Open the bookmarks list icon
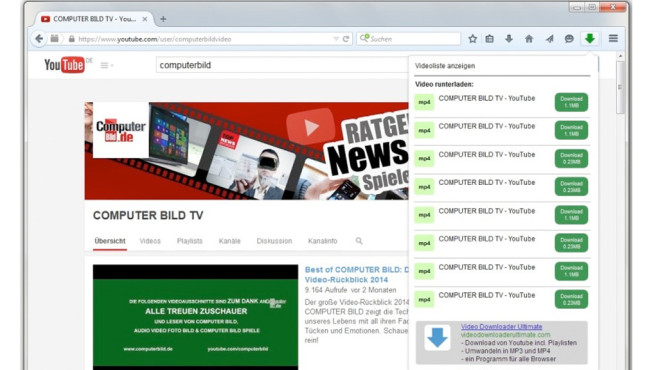The width and height of the screenshot is (658, 370). point(490,39)
